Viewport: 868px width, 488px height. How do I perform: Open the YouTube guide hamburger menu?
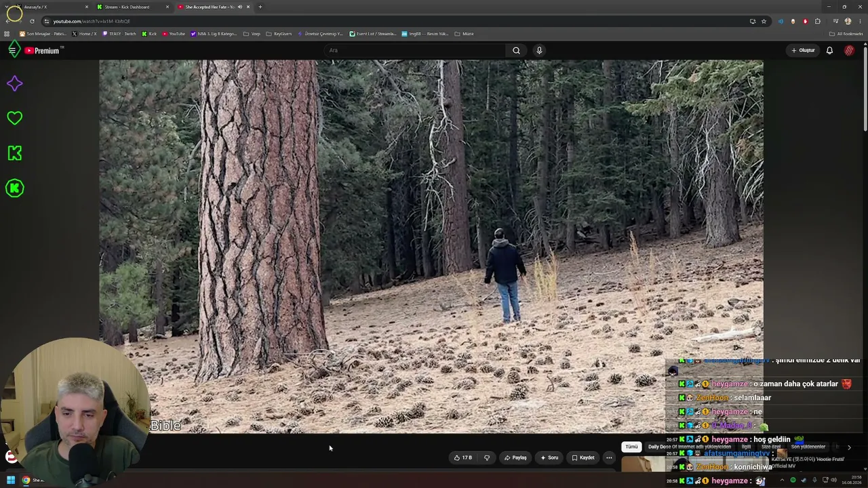click(12, 50)
